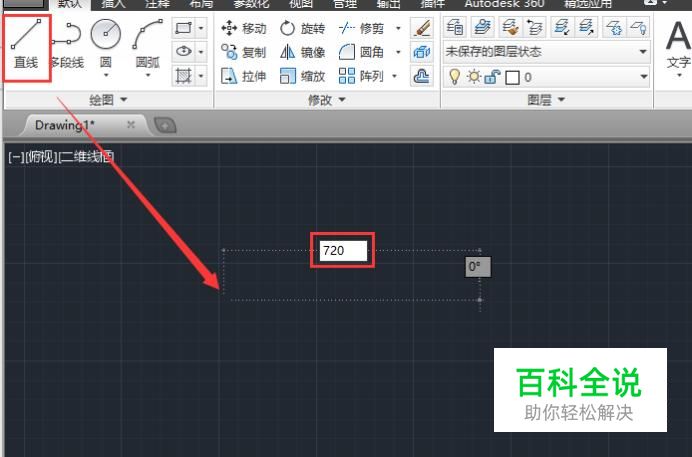Click the 0° angle input box

point(478,267)
